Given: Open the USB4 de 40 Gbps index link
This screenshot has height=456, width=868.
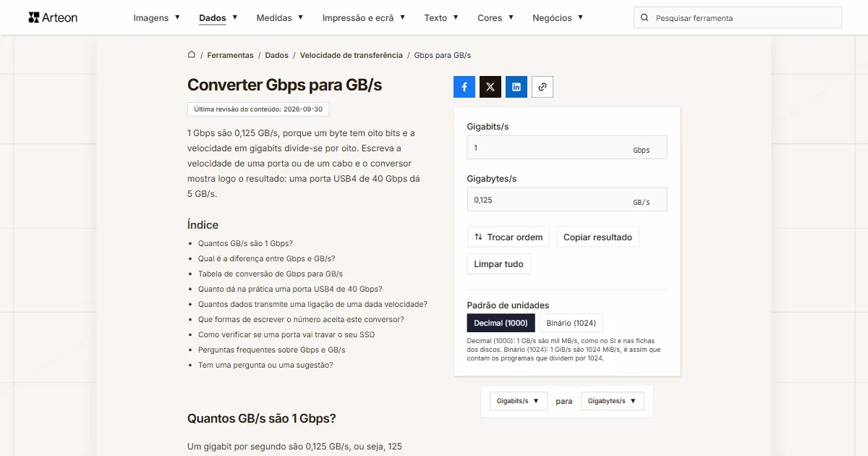Looking at the screenshot, I should click(290, 290).
